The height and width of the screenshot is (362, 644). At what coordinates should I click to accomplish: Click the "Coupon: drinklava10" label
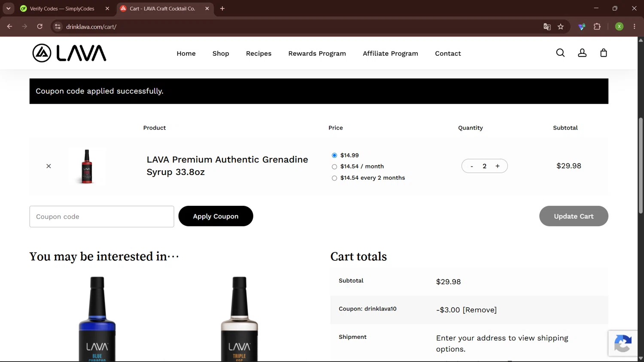click(368, 309)
